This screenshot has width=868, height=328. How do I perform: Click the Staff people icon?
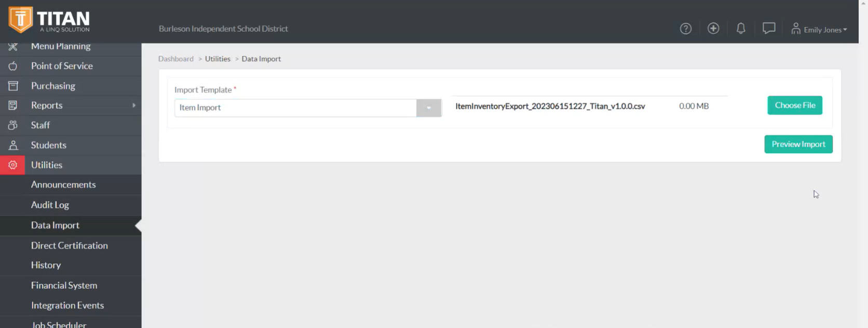click(x=13, y=125)
